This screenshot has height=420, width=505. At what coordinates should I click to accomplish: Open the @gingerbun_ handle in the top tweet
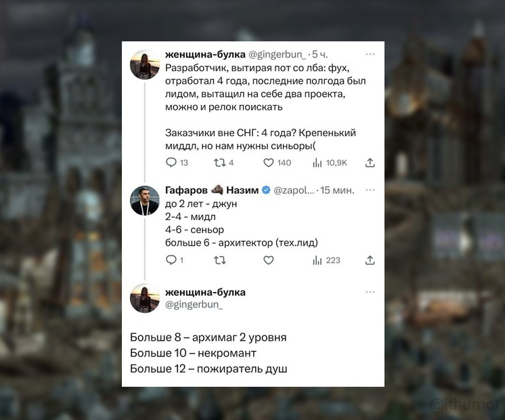pyautogui.click(x=278, y=54)
